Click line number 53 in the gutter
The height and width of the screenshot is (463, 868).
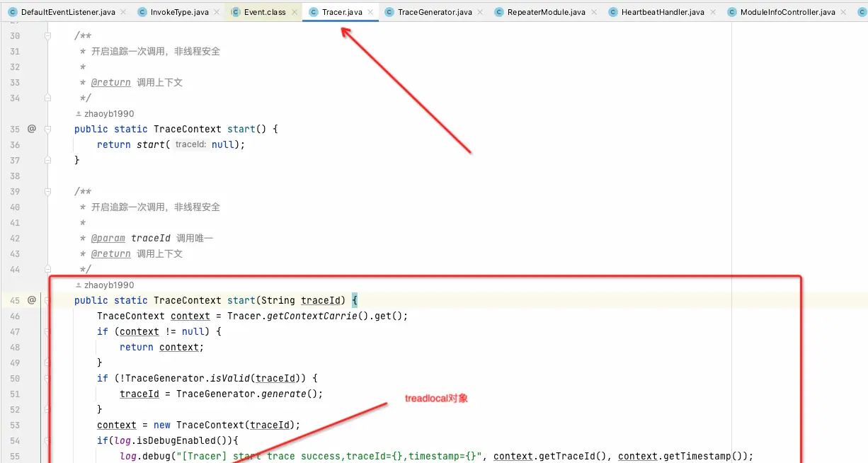click(15, 425)
